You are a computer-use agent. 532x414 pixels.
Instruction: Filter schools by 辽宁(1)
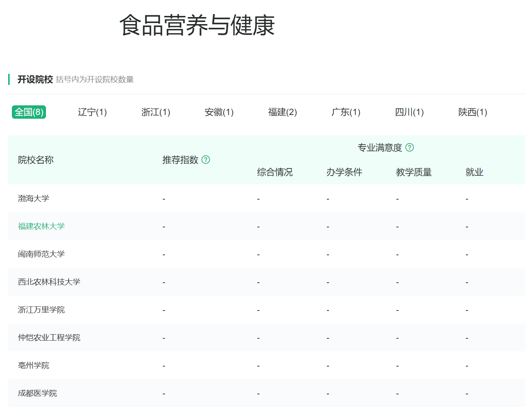click(x=92, y=112)
